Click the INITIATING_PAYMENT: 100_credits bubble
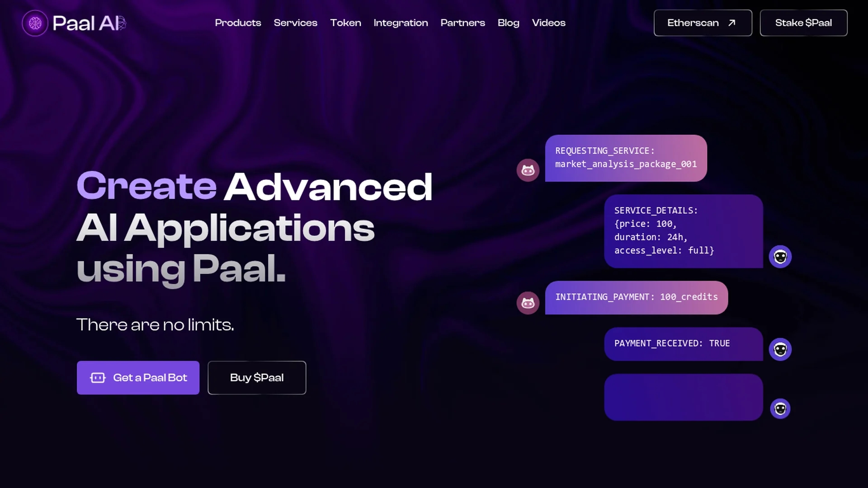Screen dimensions: 868x488 [x=637, y=297]
